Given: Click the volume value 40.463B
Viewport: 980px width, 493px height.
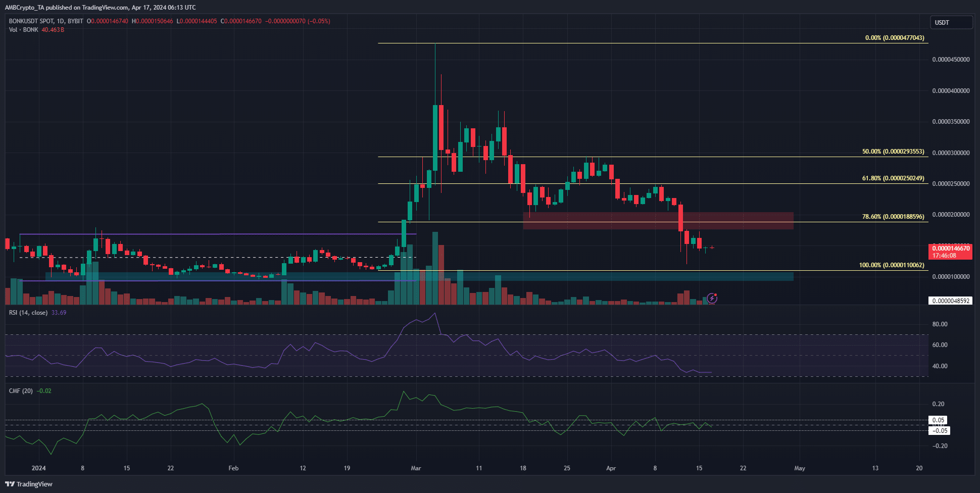Looking at the screenshot, I should [53, 30].
